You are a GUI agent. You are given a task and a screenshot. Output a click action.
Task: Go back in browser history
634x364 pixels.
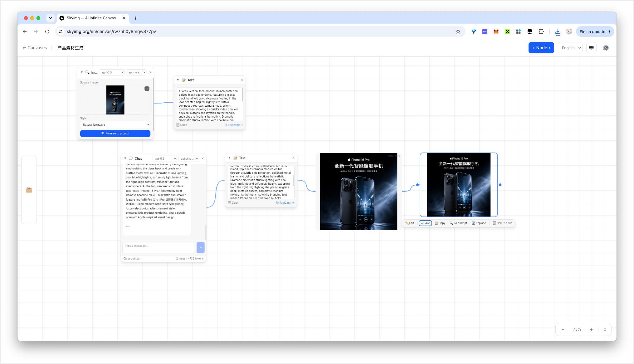tap(25, 32)
